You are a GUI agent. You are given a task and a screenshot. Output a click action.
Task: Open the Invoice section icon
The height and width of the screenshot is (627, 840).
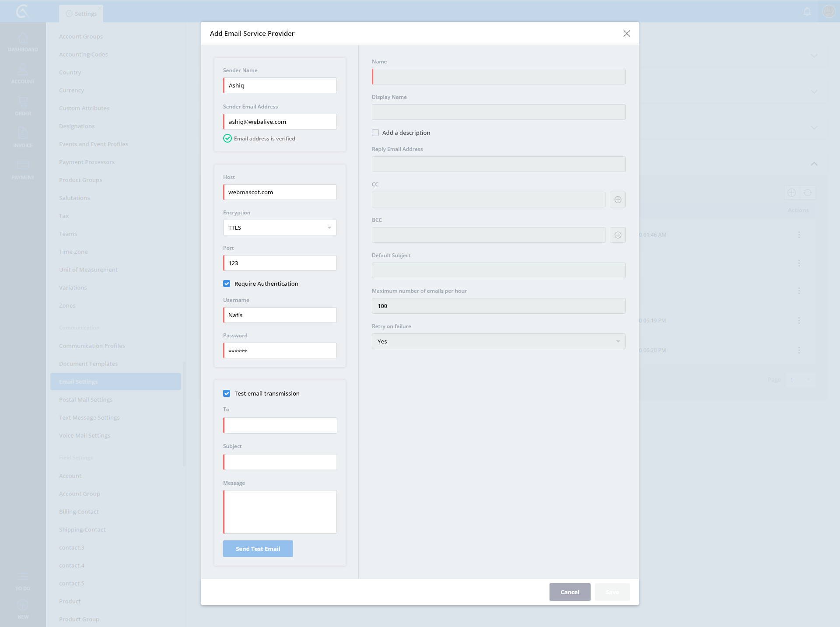click(23, 133)
